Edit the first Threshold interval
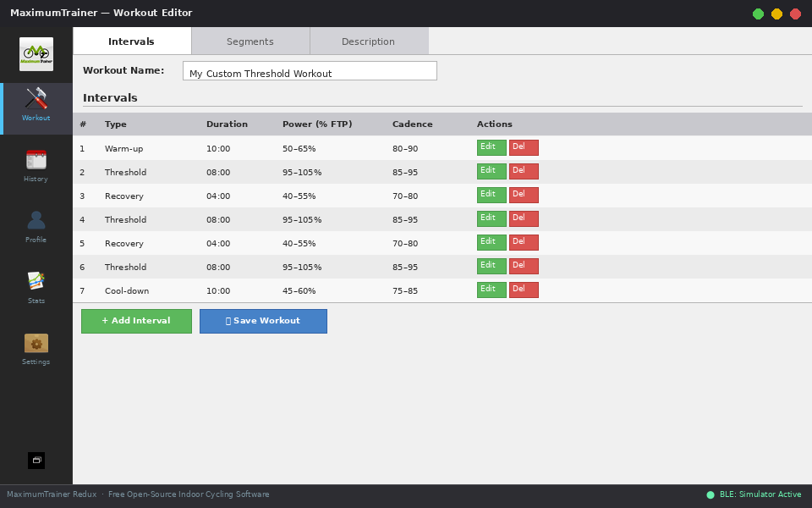The image size is (812, 508). 491,170
